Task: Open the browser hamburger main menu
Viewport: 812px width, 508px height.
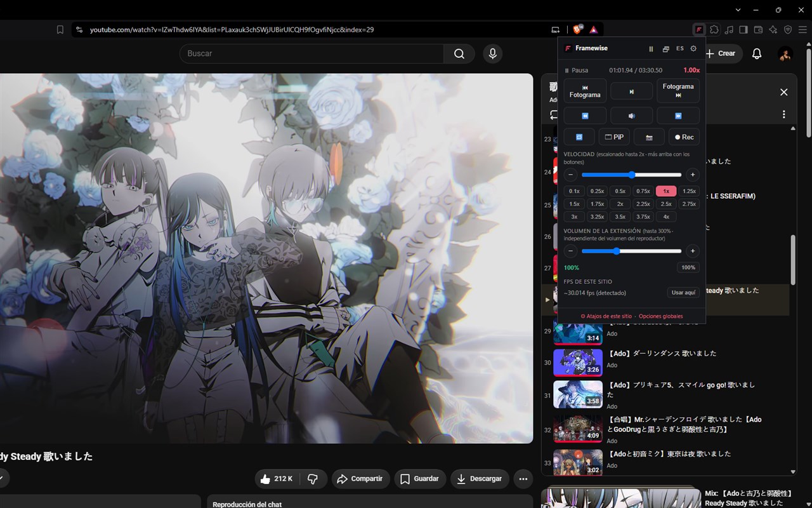Action: pos(802,29)
